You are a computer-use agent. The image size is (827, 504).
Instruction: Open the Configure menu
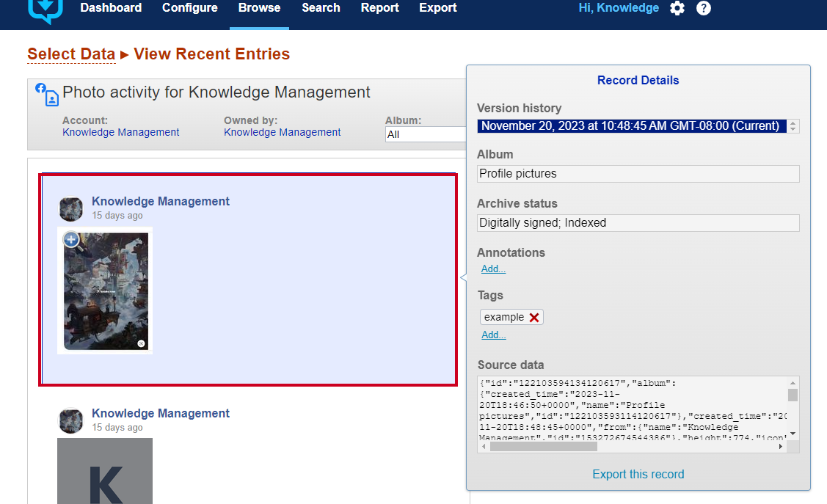pos(190,8)
